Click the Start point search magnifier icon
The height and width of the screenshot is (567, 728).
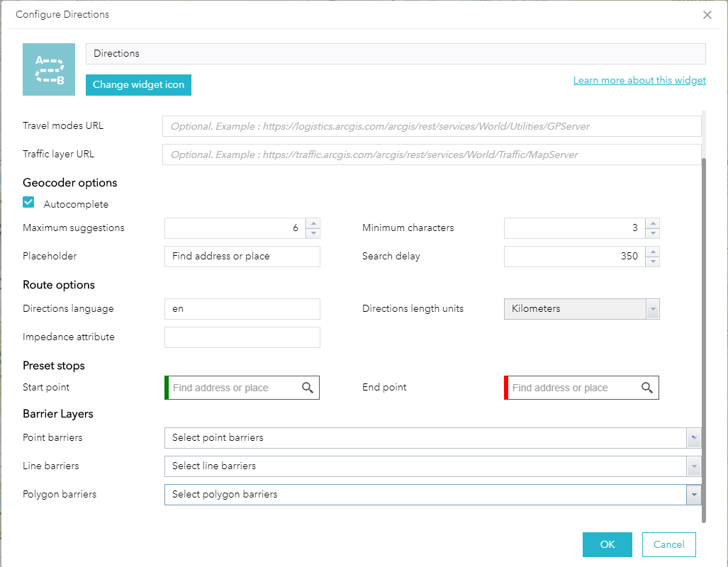308,388
